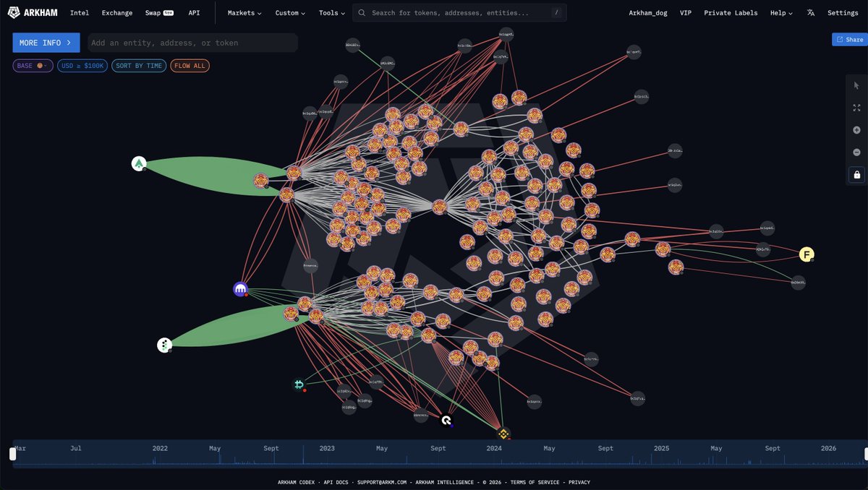Image resolution: width=868 pixels, height=490 pixels.
Task: Toggle the FLOW ALL filter chip
Action: pos(190,66)
